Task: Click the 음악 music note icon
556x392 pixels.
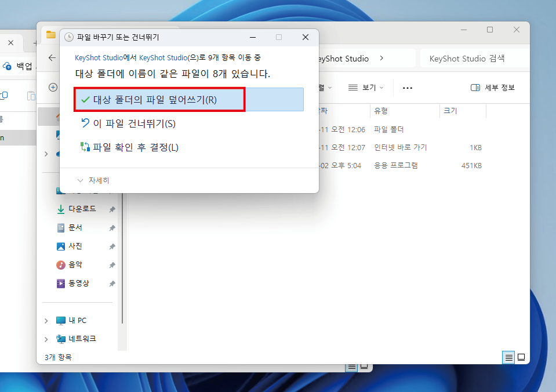Action: click(61, 265)
